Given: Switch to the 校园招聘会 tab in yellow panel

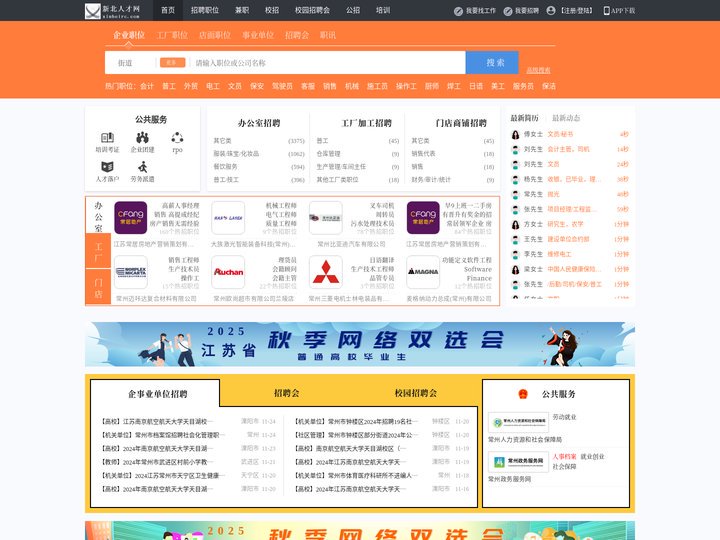Looking at the screenshot, I should tap(416, 393).
